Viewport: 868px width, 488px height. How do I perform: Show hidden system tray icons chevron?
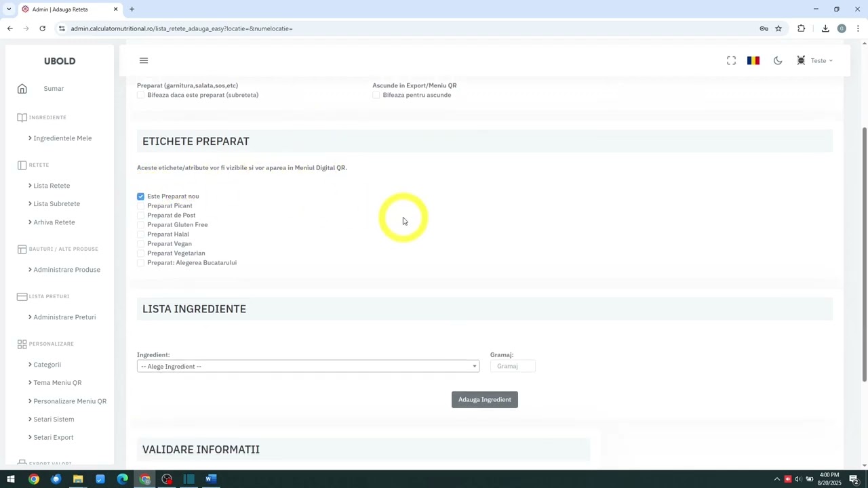[x=777, y=479]
